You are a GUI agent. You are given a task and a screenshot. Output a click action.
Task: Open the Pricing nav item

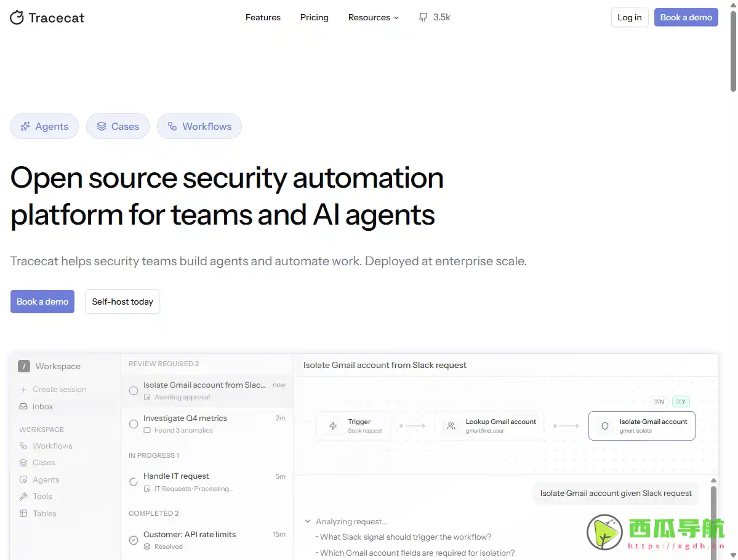click(x=314, y=17)
